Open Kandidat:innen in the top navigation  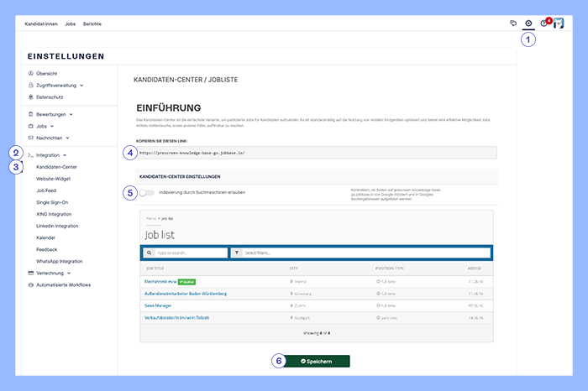(x=41, y=24)
